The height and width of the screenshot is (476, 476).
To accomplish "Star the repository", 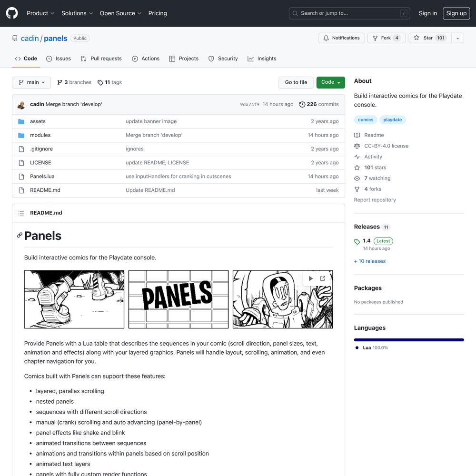I will click(x=430, y=38).
